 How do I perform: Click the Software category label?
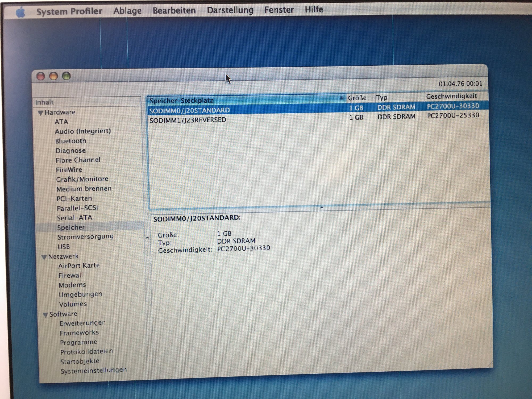[x=63, y=314]
